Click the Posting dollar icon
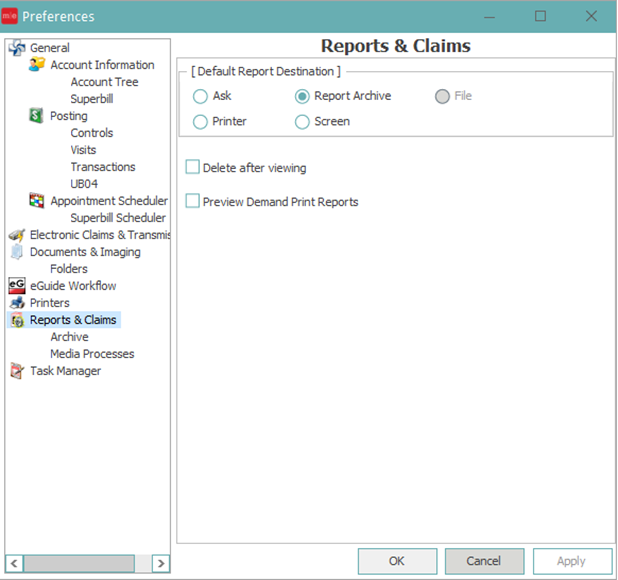The width and height of the screenshot is (618, 580). coord(37,116)
